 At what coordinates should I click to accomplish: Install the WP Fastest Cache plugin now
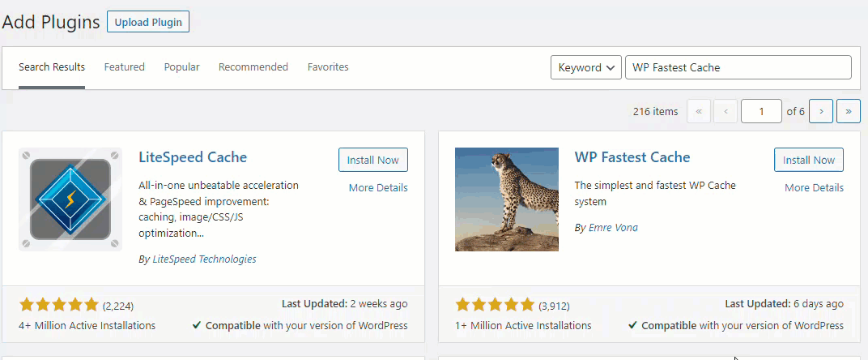[x=809, y=160]
